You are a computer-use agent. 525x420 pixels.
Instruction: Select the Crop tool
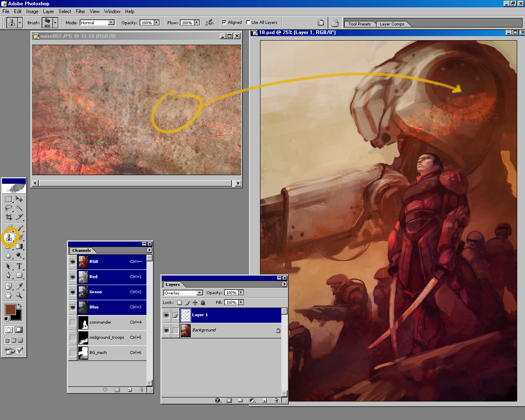pyautogui.click(x=9, y=217)
